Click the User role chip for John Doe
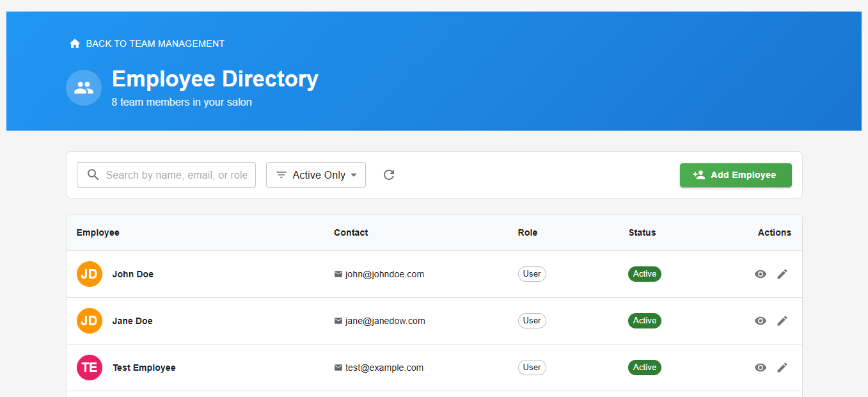The height and width of the screenshot is (397, 868). click(x=532, y=274)
